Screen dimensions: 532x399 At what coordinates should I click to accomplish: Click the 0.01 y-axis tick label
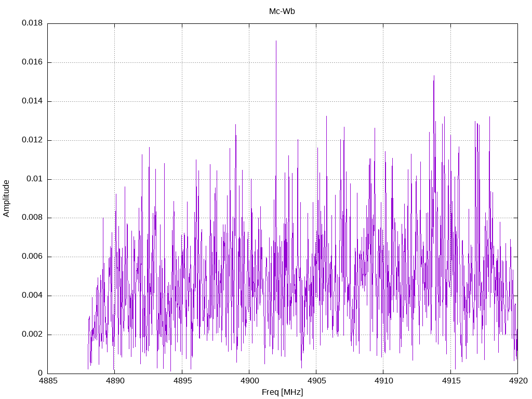pyautogui.click(x=35, y=179)
